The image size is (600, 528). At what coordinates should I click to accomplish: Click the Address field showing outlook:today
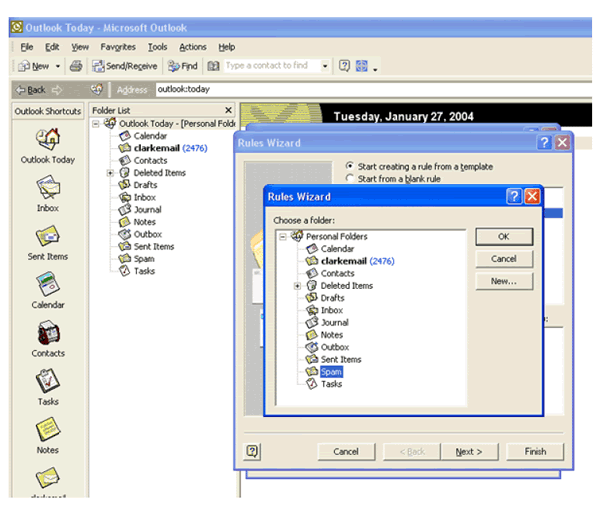point(373,90)
